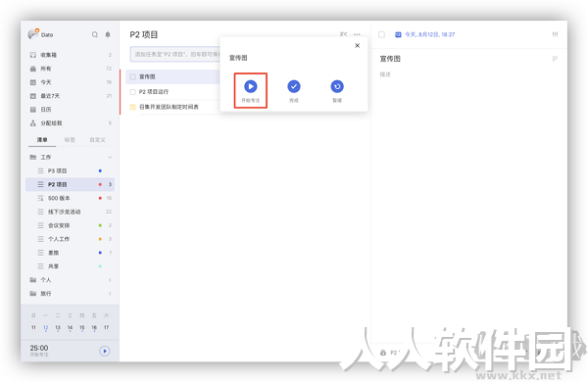Open 最近7天 smart list

click(x=71, y=96)
